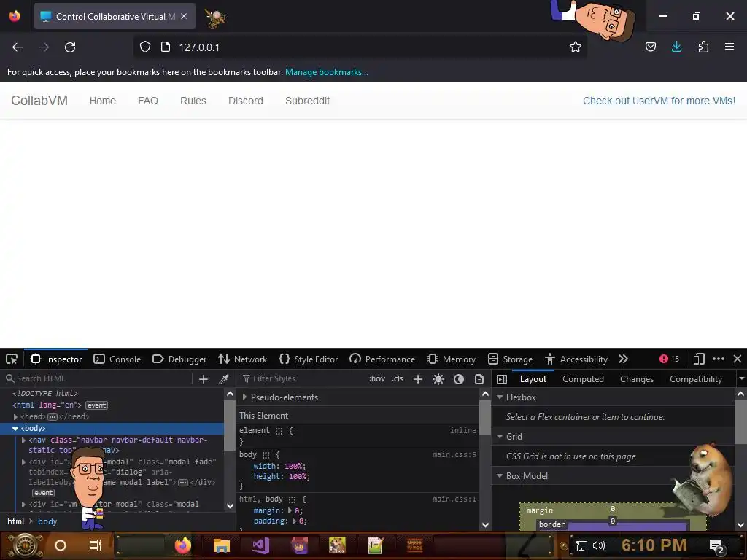Collapse the body element node

coord(15,429)
